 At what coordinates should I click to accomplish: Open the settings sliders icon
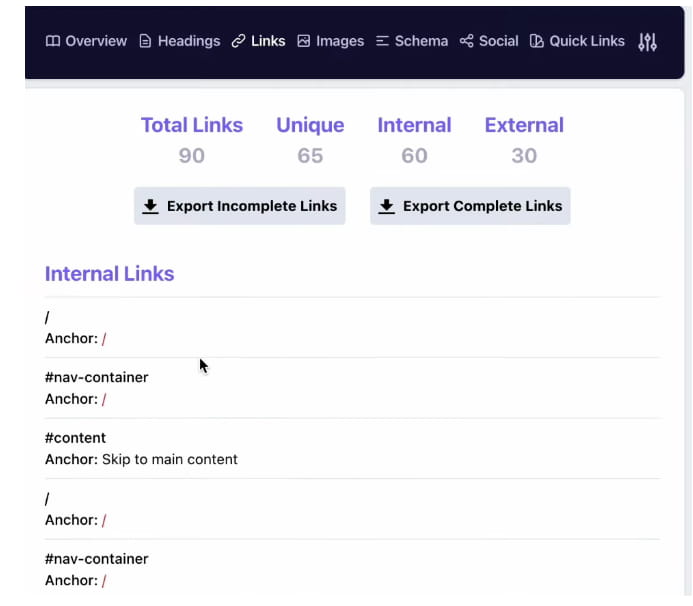point(648,41)
